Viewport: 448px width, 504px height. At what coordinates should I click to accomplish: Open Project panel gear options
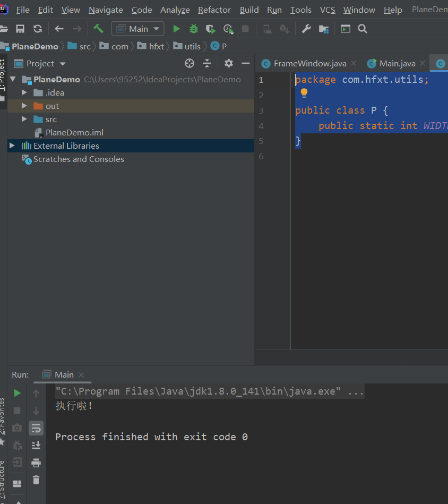pos(229,63)
